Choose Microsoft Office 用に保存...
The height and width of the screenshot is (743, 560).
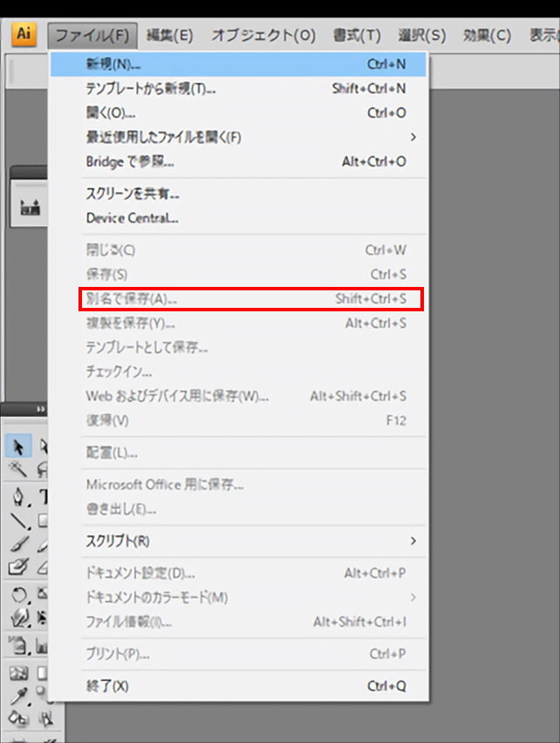coord(238,485)
